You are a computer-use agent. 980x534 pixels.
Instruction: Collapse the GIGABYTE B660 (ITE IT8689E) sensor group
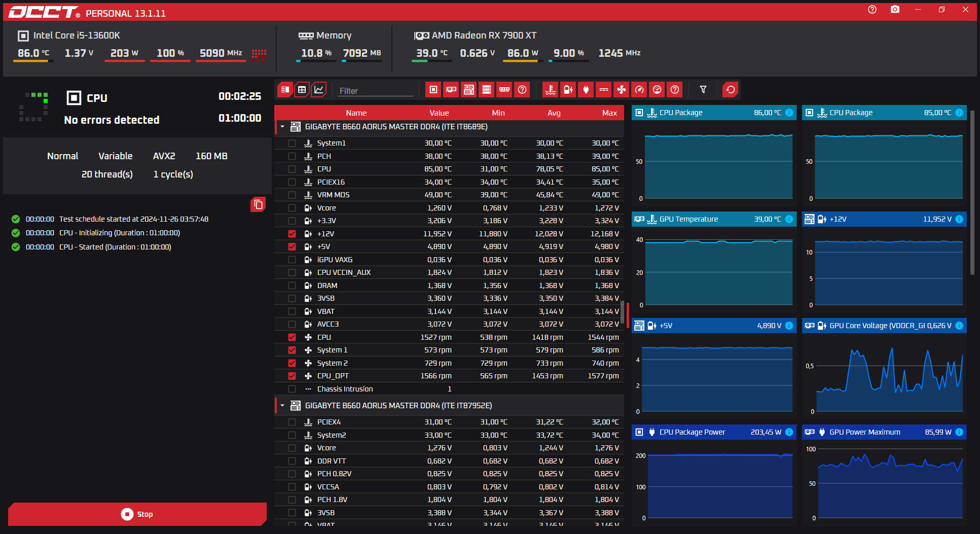[x=282, y=127]
